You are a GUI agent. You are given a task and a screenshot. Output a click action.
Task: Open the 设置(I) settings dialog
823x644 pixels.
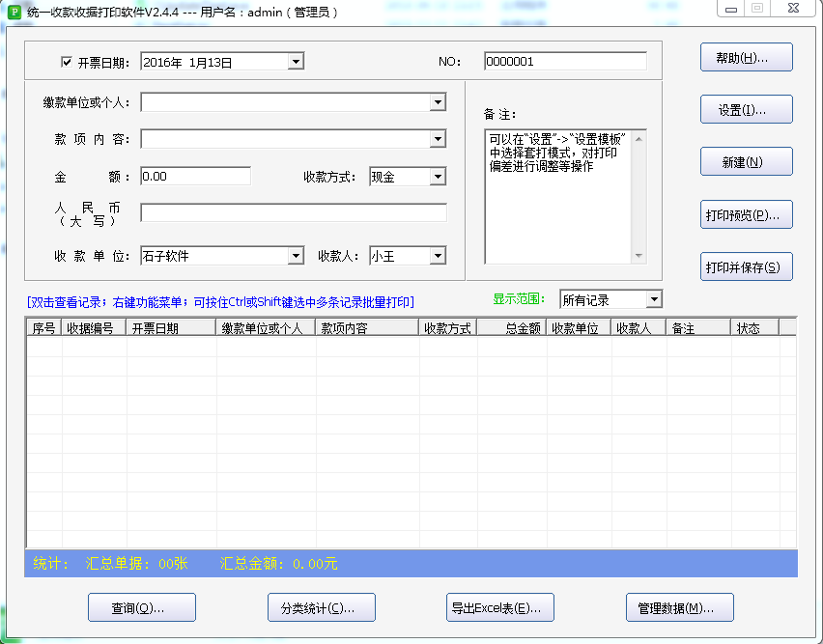coord(746,108)
